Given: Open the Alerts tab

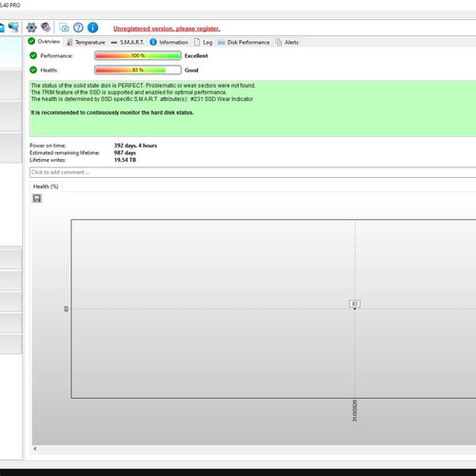Looking at the screenshot, I should click(x=287, y=42).
